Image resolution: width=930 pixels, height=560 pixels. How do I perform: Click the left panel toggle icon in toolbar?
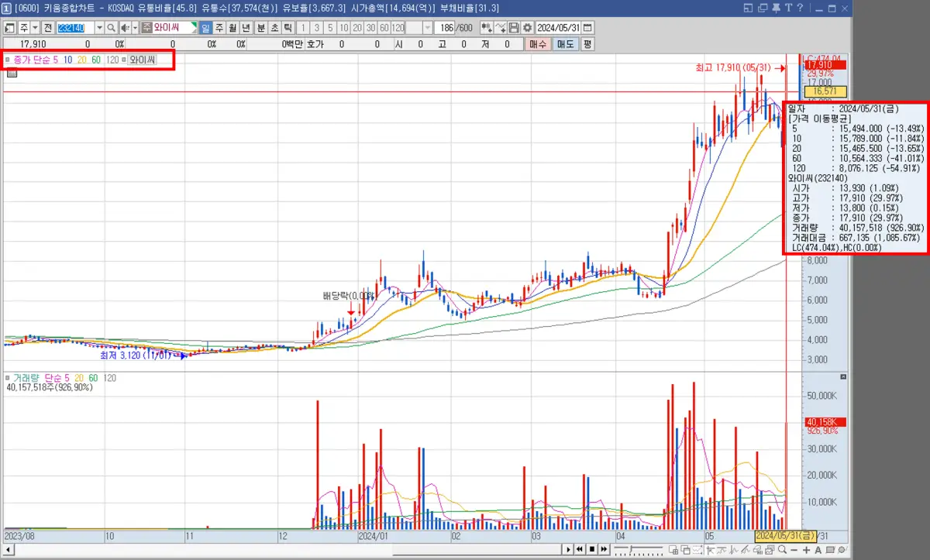10,27
